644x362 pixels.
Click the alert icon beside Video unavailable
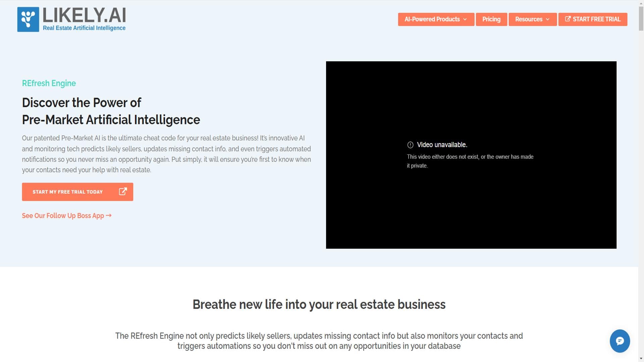pos(410,145)
